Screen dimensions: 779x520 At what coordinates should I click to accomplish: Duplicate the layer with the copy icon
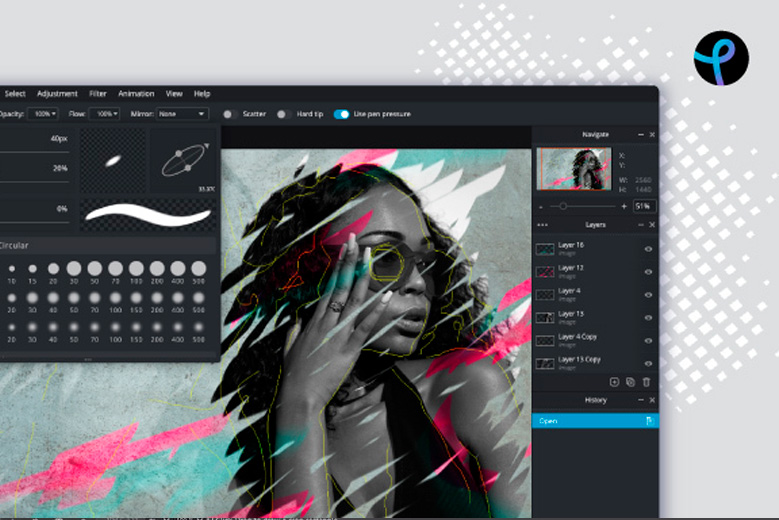coord(630,382)
